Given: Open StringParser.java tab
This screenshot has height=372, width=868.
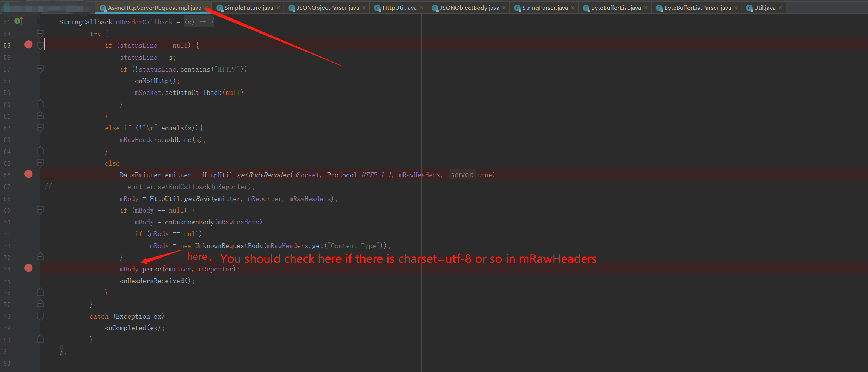Looking at the screenshot, I should point(545,8).
